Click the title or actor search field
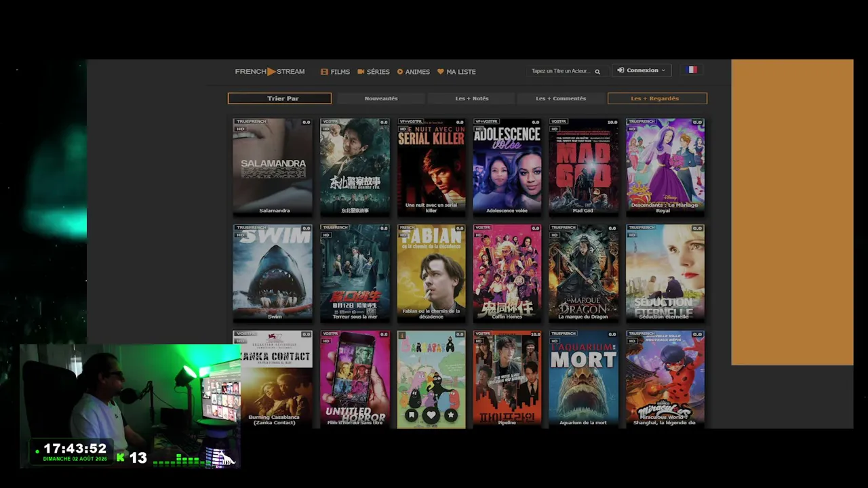 [x=560, y=71]
